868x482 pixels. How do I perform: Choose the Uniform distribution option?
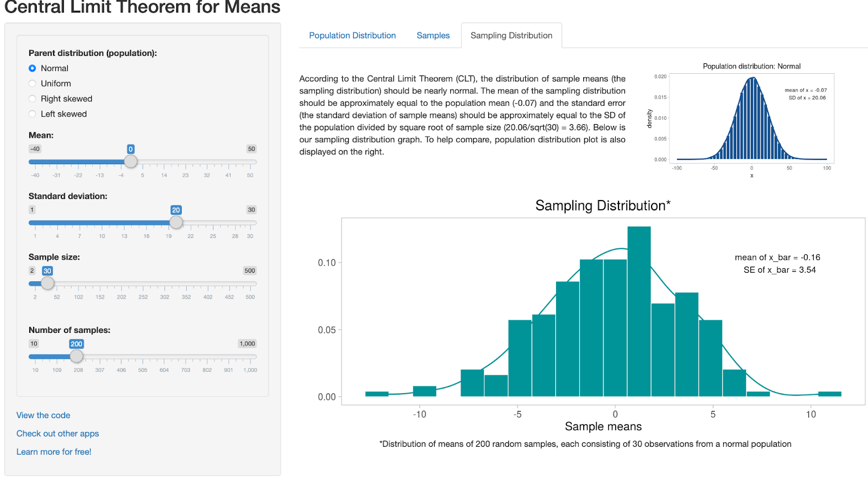tap(33, 83)
